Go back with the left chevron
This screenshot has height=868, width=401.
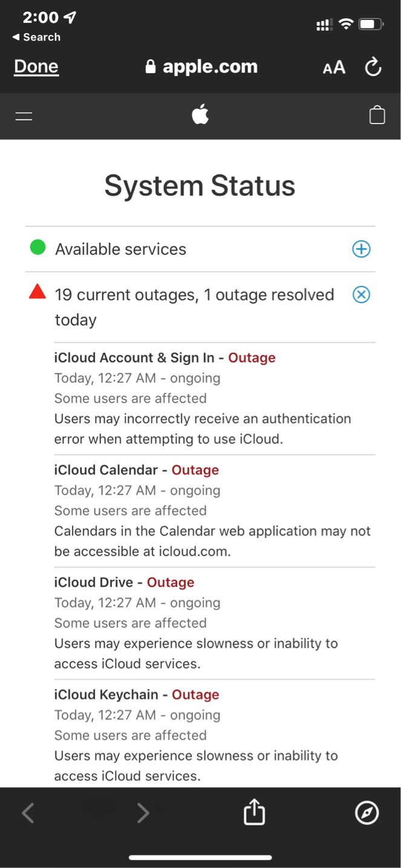tap(28, 813)
